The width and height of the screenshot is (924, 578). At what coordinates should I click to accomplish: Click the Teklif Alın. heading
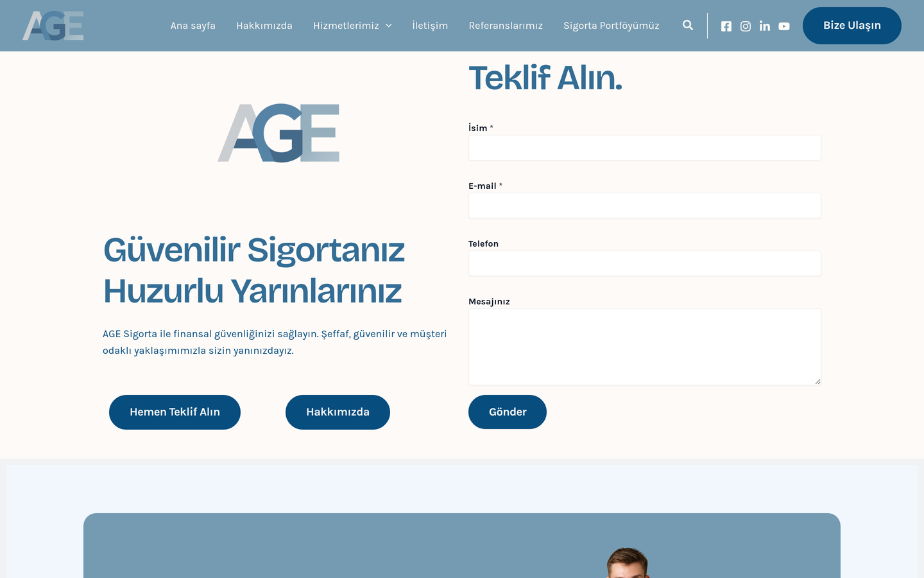(545, 78)
